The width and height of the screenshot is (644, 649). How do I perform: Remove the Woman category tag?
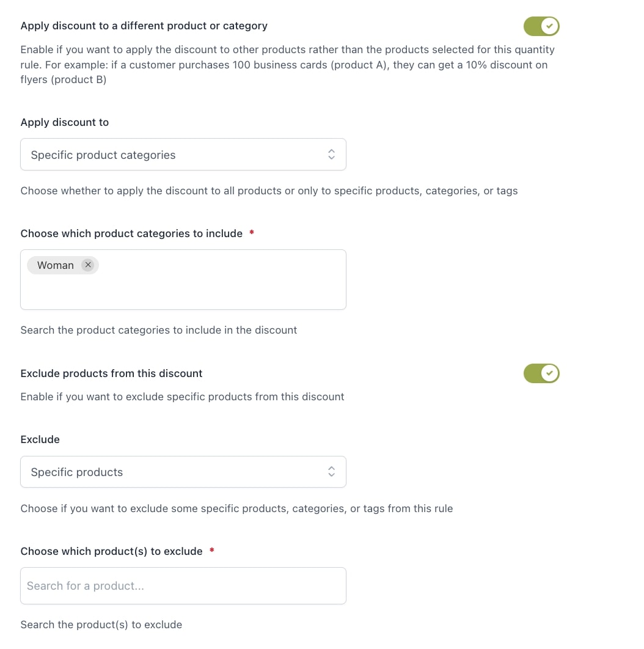click(x=88, y=265)
